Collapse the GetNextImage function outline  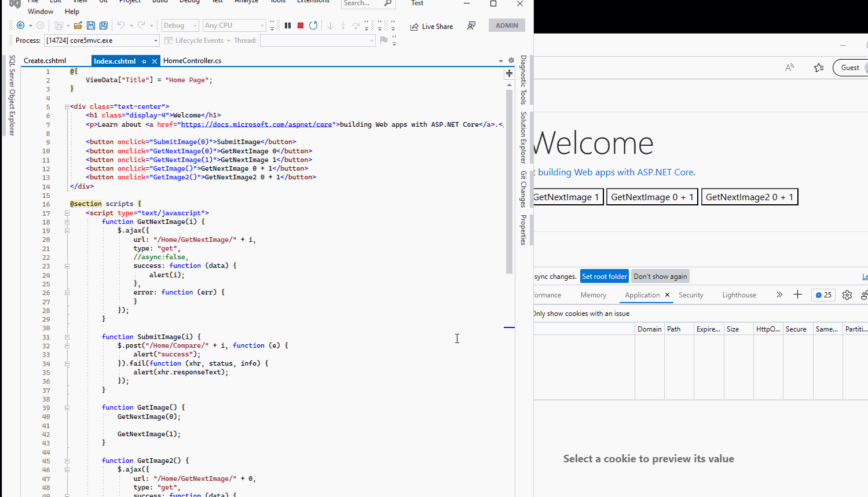(x=67, y=222)
